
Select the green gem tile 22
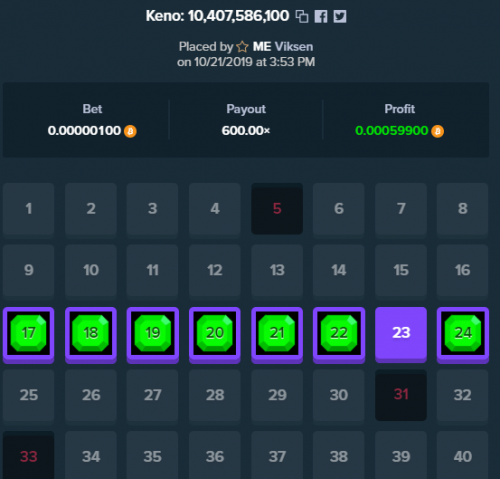[x=339, y=335]
